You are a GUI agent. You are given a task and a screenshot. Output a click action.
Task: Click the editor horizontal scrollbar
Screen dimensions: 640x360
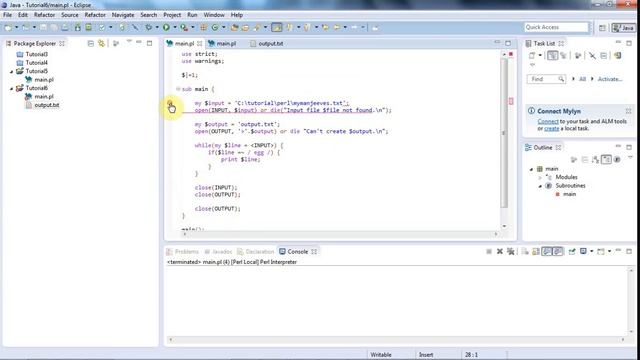point(340,234)
